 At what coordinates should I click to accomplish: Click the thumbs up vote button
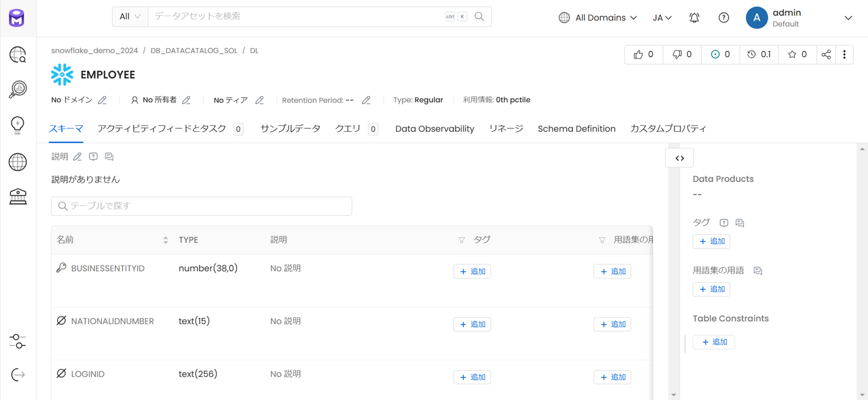pos(643,54)
